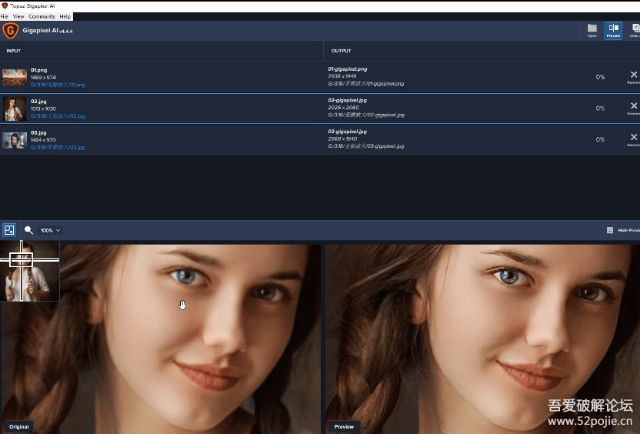Remove 03.jpg using its X icon
This screenshot has width=640, height=434.
point(633,137)
